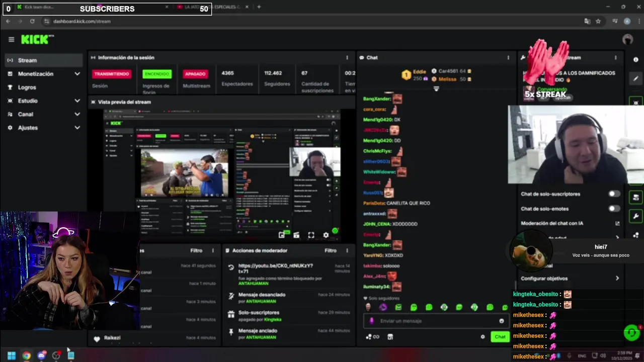The height and width of the screenshot is (362, 644).
Task: Click in the Enviar un mensaje field
Action: click(x=436, y=321)
